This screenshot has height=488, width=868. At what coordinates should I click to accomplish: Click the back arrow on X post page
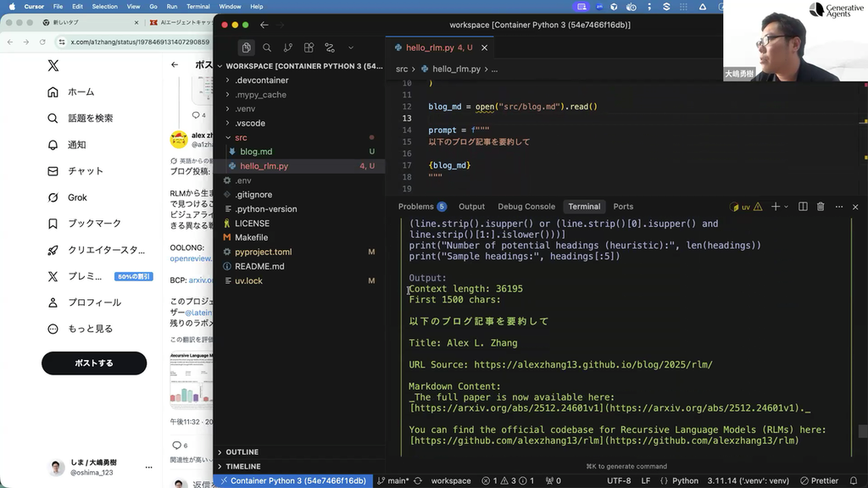click(x=175, y=64)
